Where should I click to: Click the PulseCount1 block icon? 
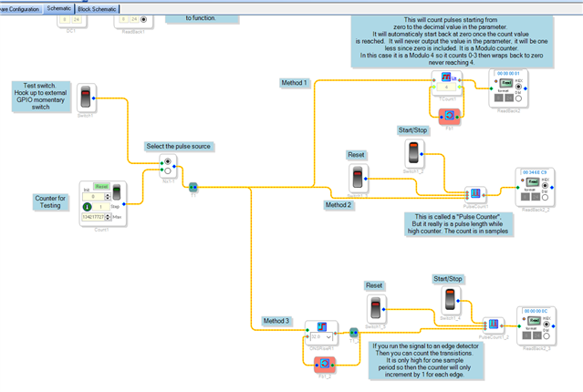pyautogui.click(x=475, y=193)
